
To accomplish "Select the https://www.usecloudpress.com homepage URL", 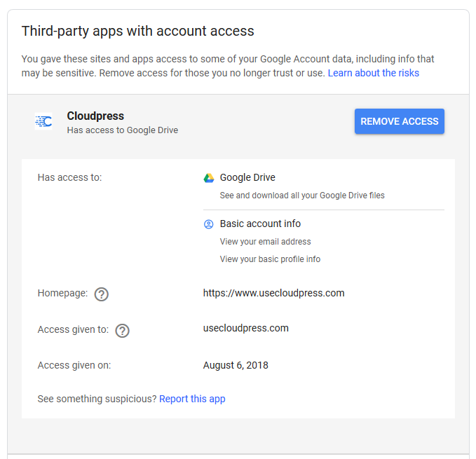I will pos(274,293).
